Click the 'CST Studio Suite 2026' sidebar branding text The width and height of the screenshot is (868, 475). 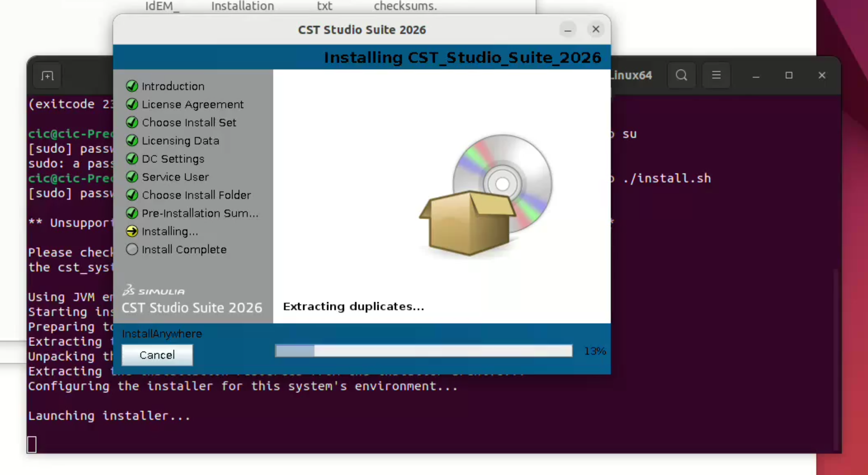tap(192, 308)
